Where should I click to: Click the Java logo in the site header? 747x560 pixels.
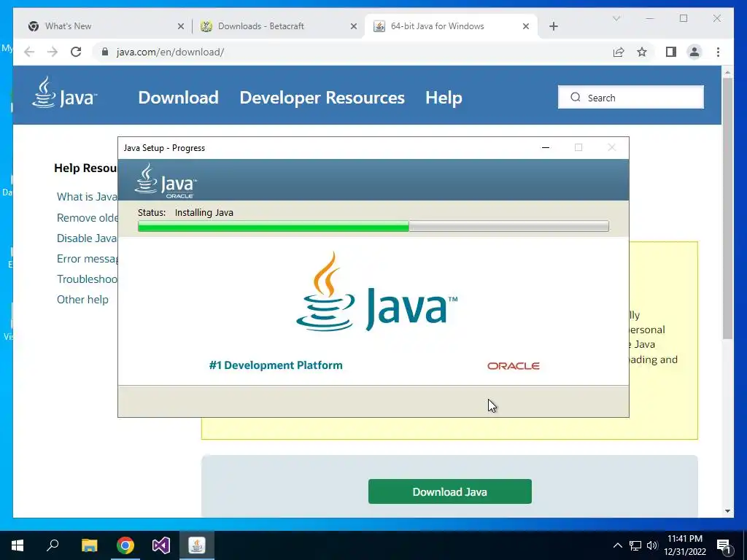pos(64,93)
